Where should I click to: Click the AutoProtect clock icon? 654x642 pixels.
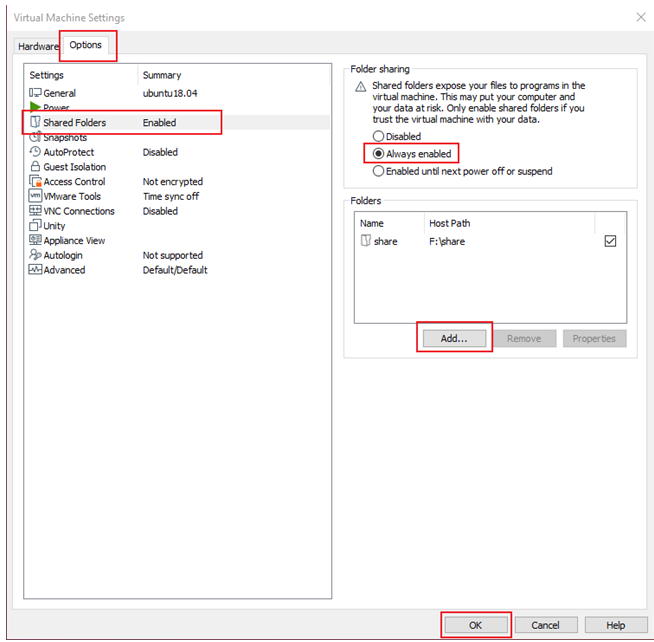[35, 151]
